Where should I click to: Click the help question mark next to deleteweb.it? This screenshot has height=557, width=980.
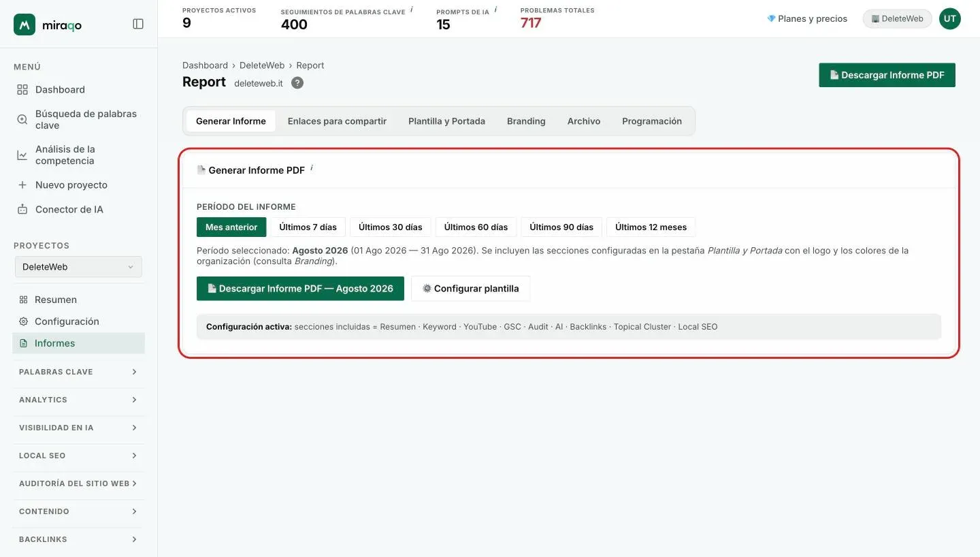pyautogui.click(x=297, y=83)
